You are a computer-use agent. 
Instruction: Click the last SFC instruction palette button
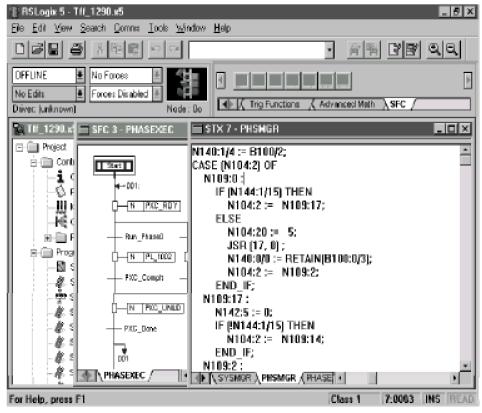(x=343, y=80)
